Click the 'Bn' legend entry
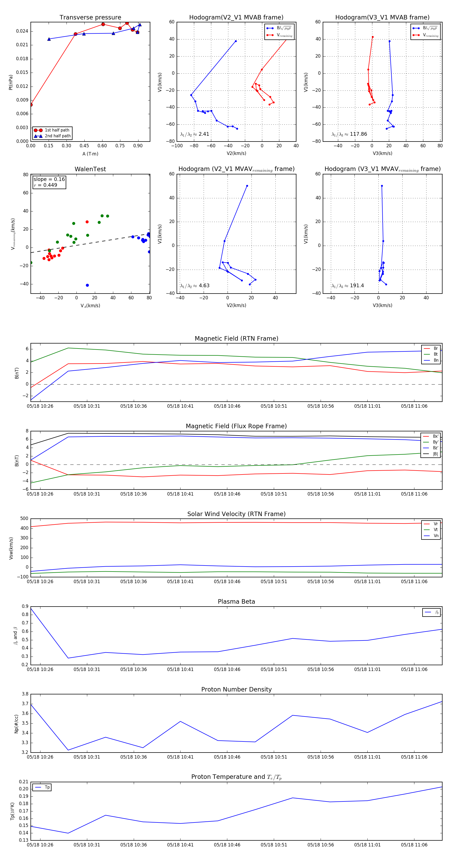 tap(431, 360)
